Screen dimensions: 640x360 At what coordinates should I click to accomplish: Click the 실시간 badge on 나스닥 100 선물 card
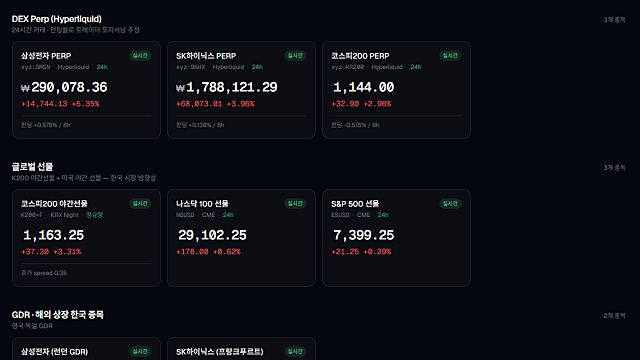tap(295, 203)
